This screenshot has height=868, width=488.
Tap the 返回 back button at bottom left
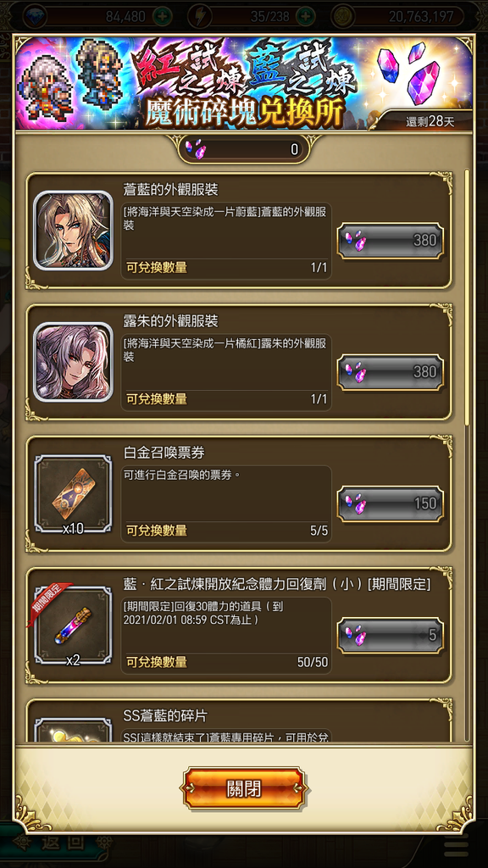[55, 843]
